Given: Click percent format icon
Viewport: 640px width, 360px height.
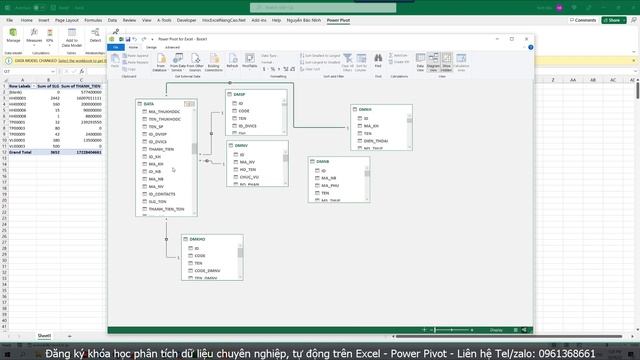Looking at the screenshot, I should pyautogui.click(x=273, y=69).
